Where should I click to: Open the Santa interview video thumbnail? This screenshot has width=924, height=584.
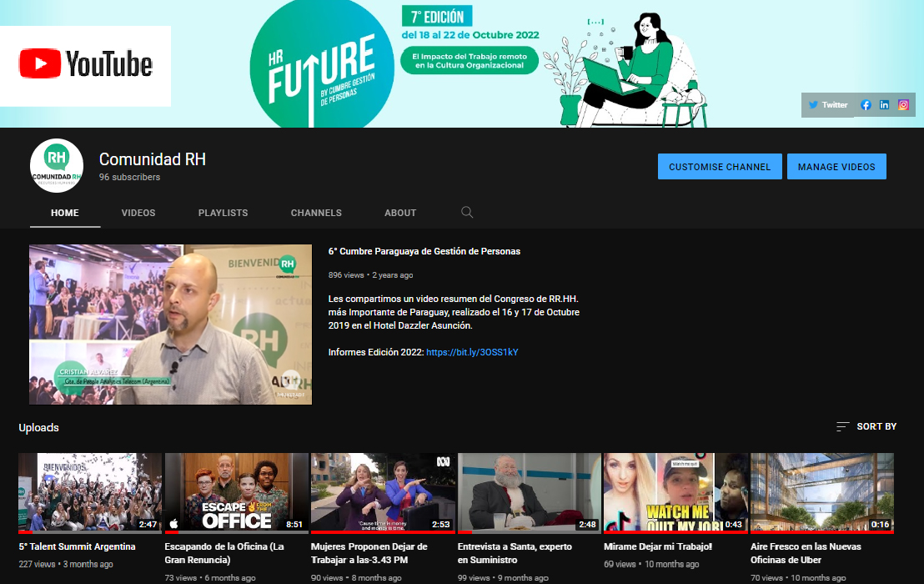[x=530, y=493]
